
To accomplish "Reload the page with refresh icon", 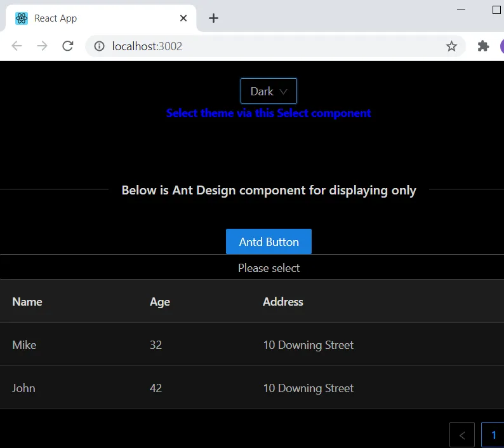I will pos(67,46).
